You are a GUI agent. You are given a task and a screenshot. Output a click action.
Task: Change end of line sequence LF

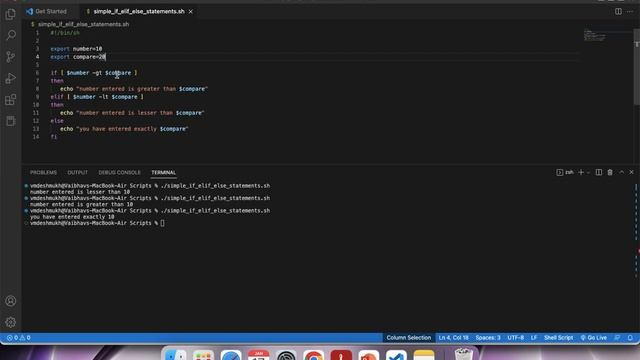[x=533, y=338]
